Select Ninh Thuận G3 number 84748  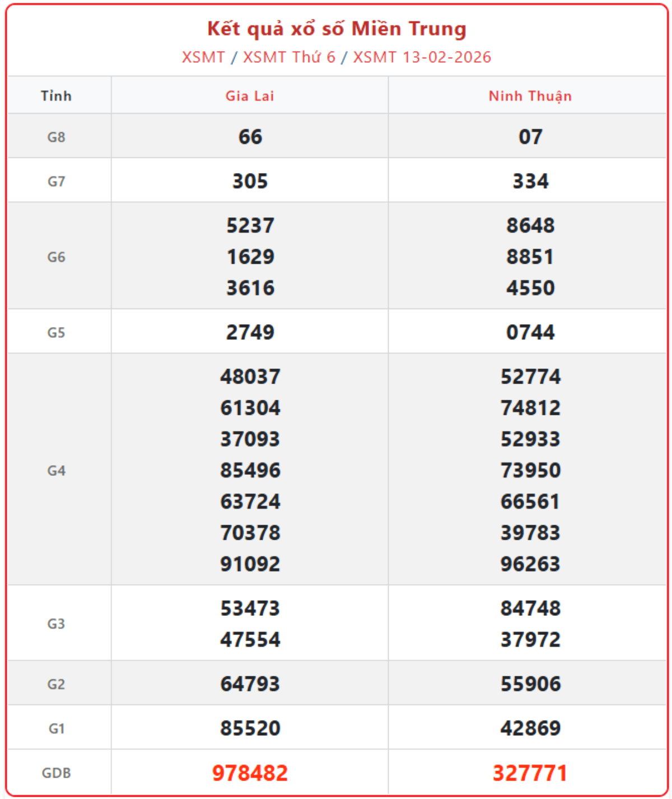click(530, 608)
